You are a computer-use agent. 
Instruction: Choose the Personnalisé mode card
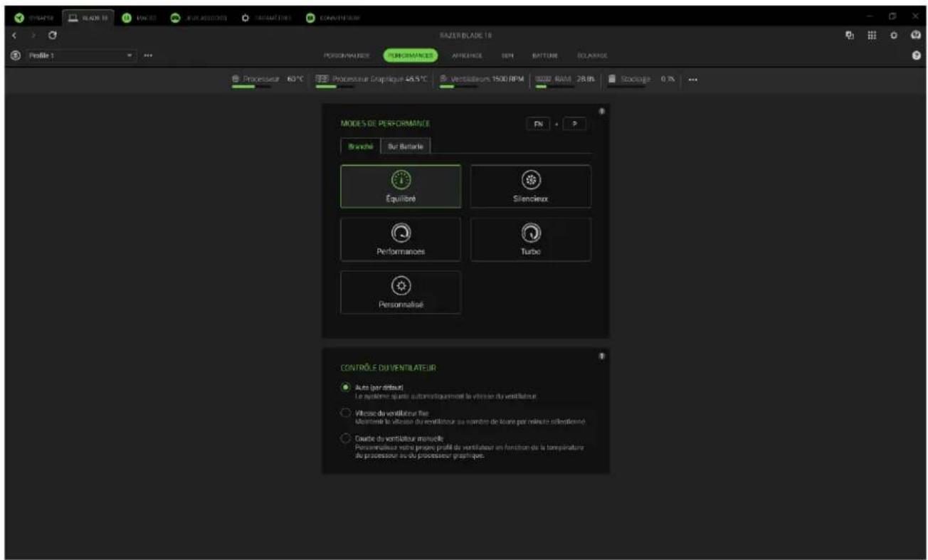[x=401, y=292]
